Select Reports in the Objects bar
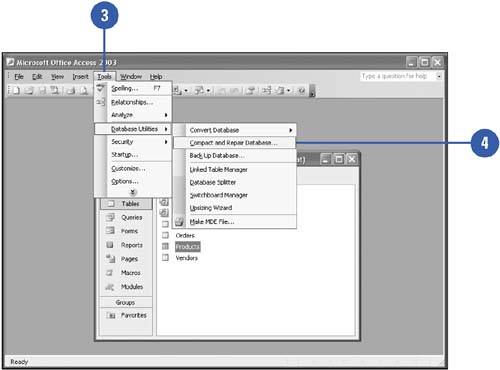500x370 pixels. tap(126, 245)
